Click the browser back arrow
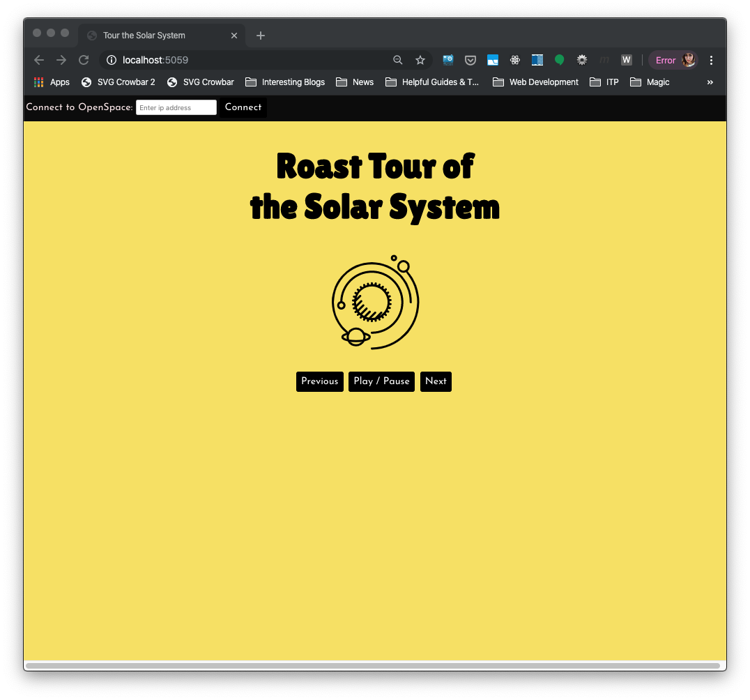 (x=39, y=60)
